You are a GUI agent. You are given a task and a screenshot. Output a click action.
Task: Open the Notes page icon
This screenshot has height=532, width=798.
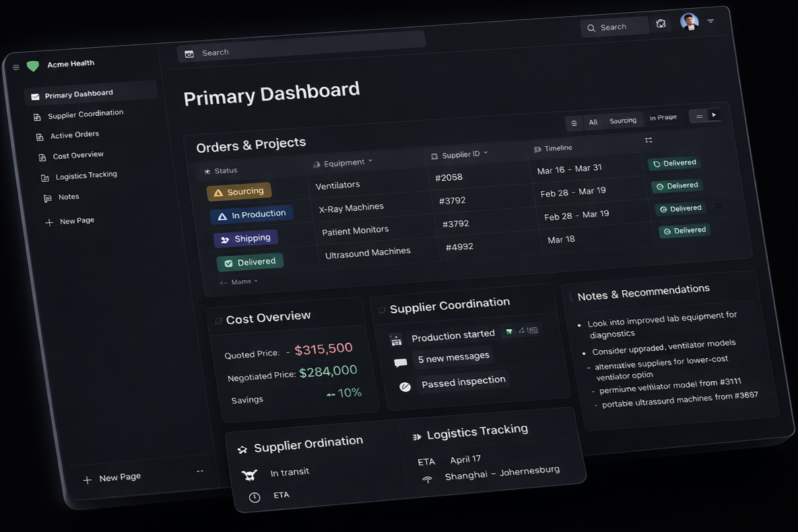(47, 197)
